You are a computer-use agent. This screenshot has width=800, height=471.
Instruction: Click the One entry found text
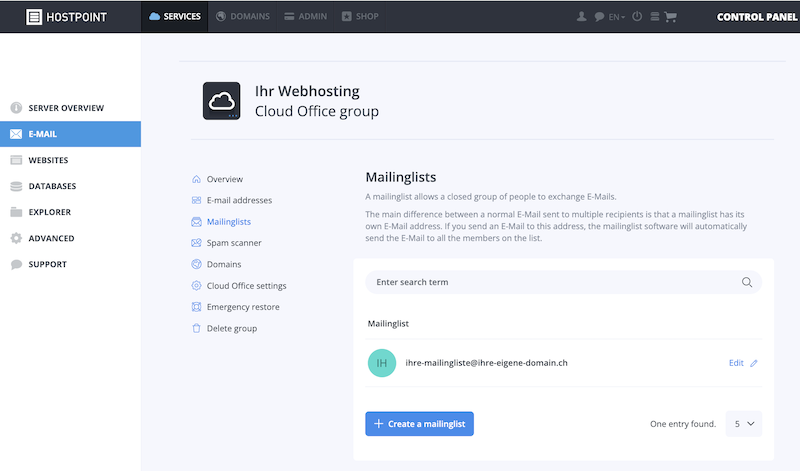[x=683, y=424]
